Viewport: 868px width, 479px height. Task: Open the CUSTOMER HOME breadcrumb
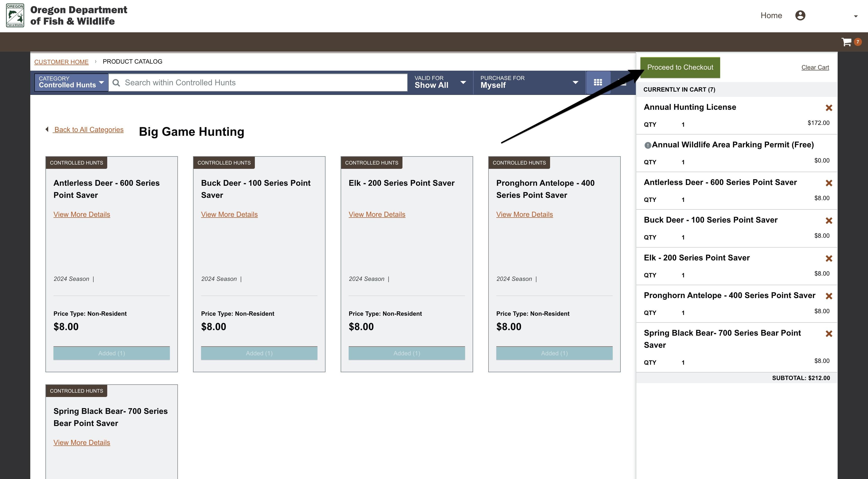point(61,62)
